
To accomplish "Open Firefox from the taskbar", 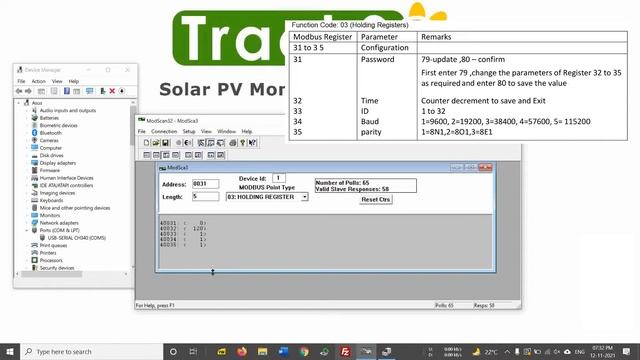I will click(x=242, y=351).
